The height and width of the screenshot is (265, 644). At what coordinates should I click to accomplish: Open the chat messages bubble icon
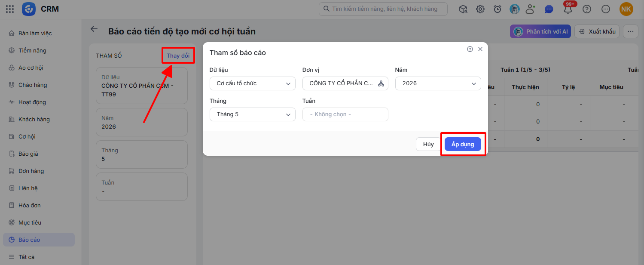click(x=549, y=9)
